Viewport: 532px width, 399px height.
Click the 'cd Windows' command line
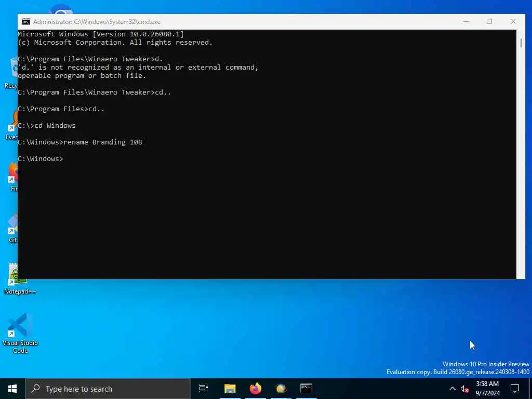point(47,126)
